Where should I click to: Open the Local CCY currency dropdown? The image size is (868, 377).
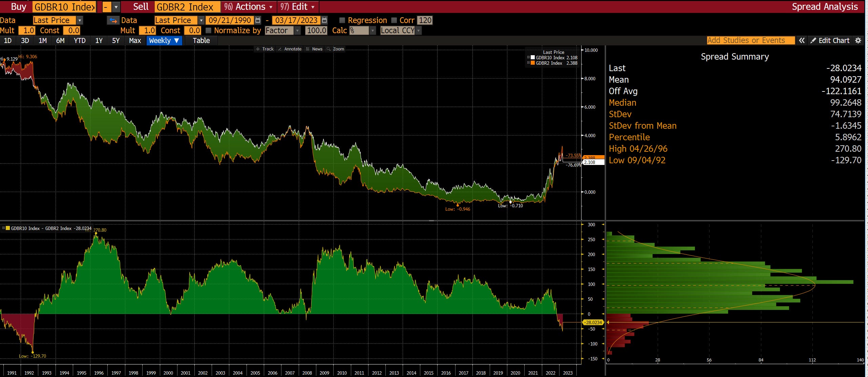(x=419, y=30)
